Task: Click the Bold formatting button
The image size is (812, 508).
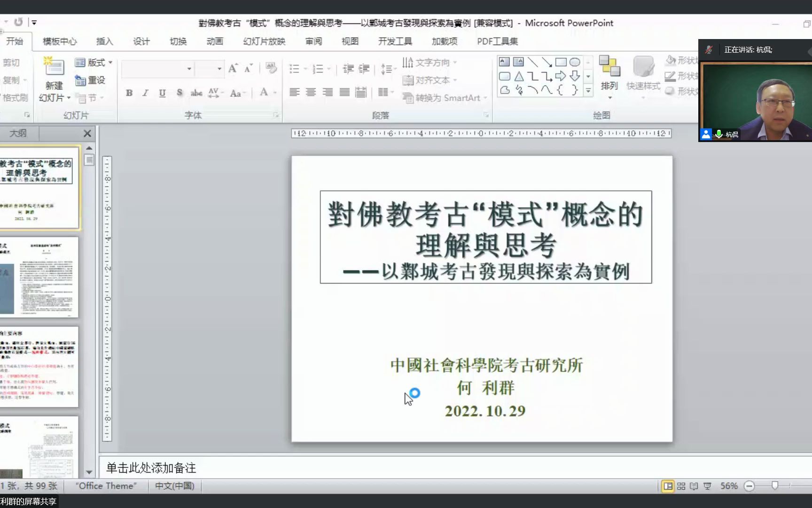Action: coord(129,93)
